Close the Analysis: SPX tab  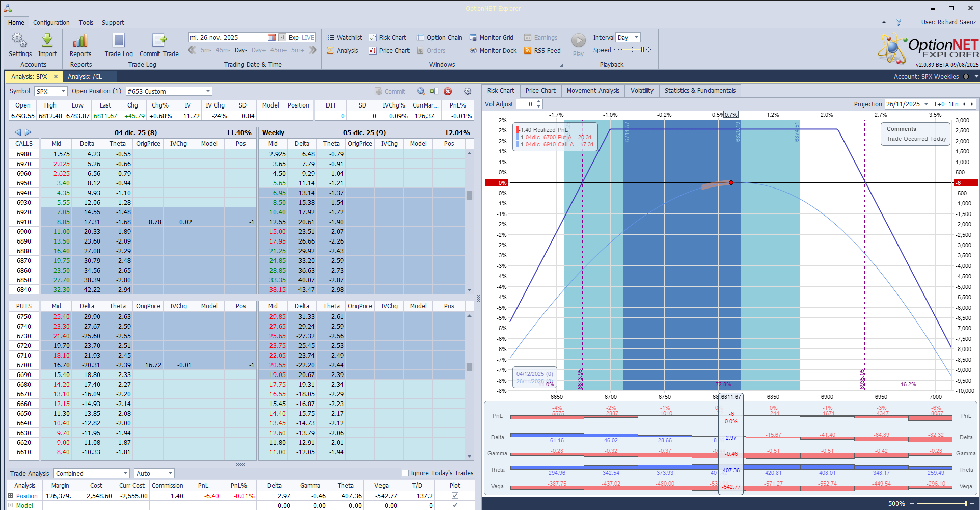pos(56,76)
